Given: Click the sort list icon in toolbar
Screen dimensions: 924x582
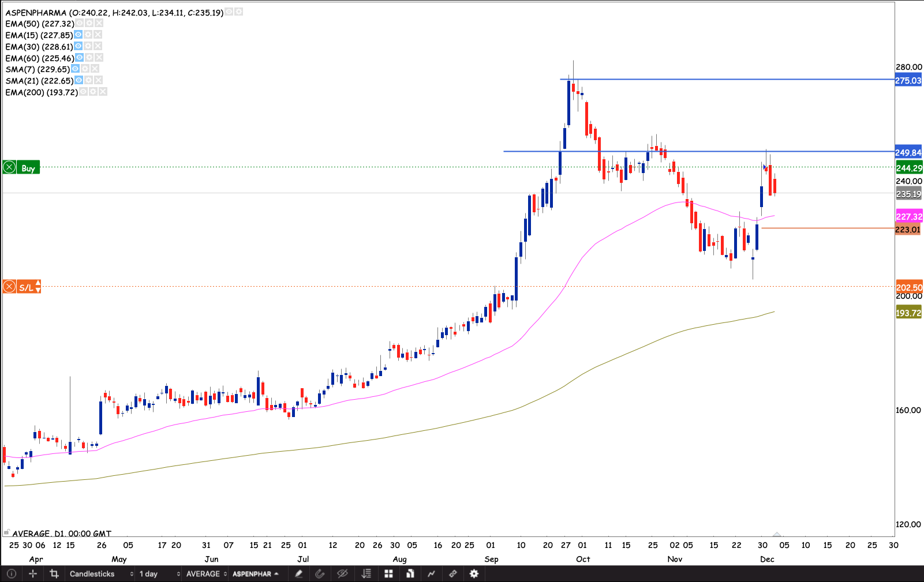Looking at the screenshot, I should point(366,574).
